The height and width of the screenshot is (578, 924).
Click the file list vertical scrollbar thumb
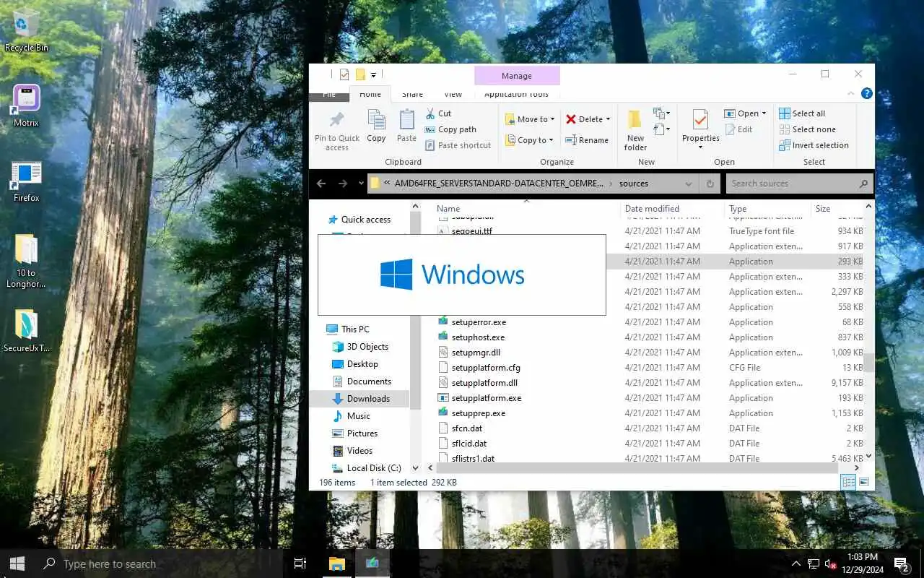(x=868, y=363)
